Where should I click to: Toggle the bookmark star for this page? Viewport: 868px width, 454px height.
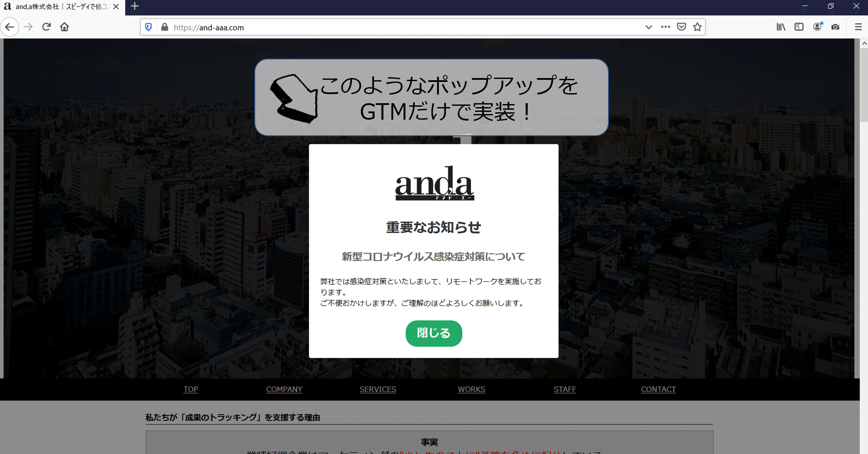point(697,27)
